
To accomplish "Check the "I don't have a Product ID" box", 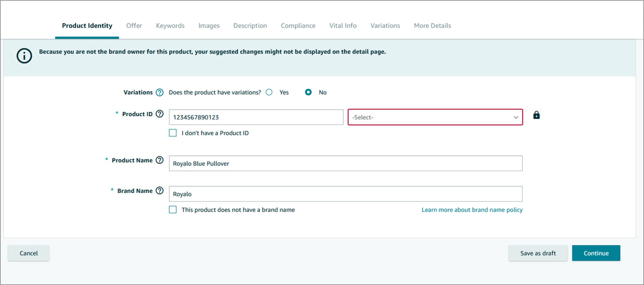I will (173, 133).
